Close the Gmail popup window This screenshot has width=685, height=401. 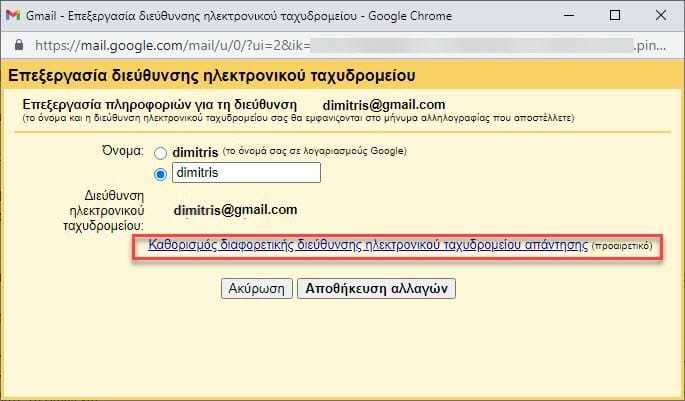click(661, 15)
